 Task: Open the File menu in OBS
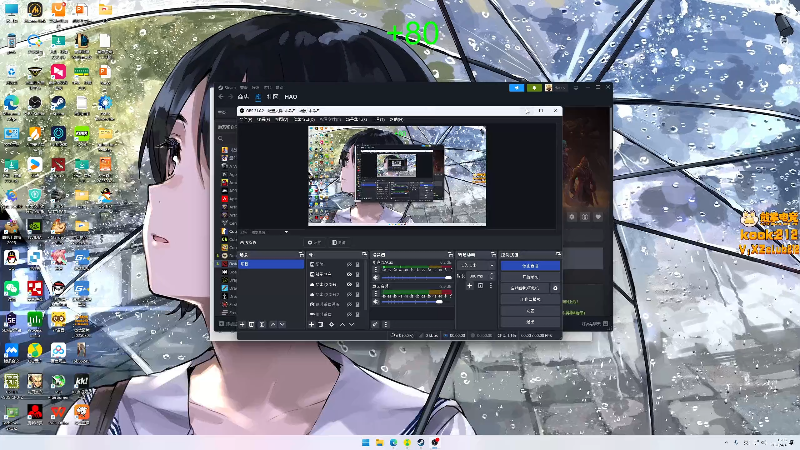(246, 119)
